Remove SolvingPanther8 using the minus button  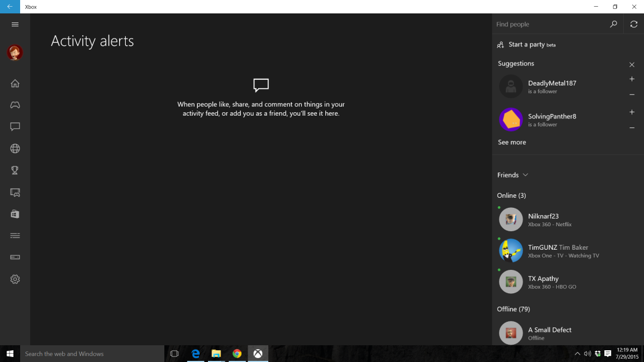coord(632,127)
